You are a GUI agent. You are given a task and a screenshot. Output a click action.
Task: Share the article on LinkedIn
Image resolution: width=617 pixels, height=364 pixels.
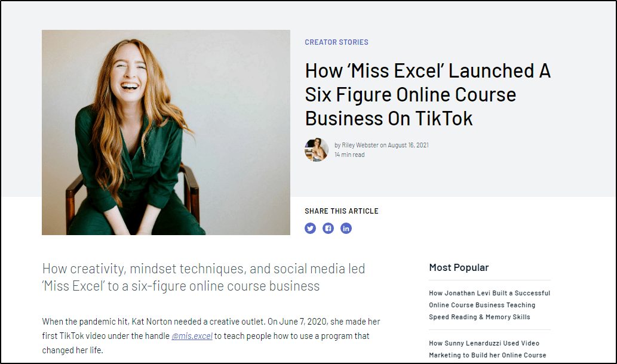point(346,228)
